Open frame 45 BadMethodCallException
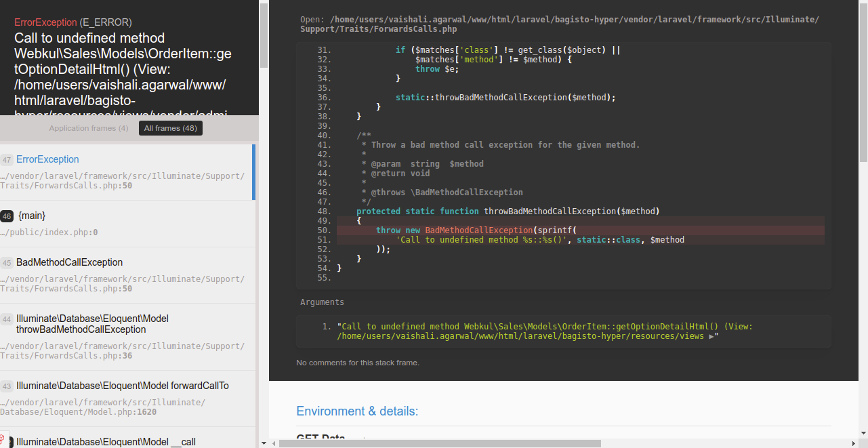 pyautogui.click(x=127, y=275)
